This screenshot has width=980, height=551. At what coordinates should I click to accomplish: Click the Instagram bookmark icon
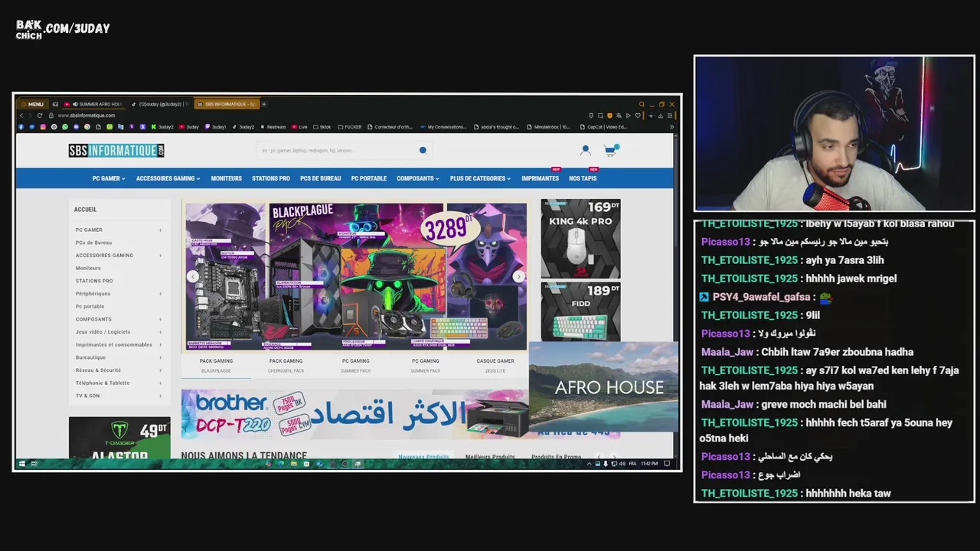43,127
